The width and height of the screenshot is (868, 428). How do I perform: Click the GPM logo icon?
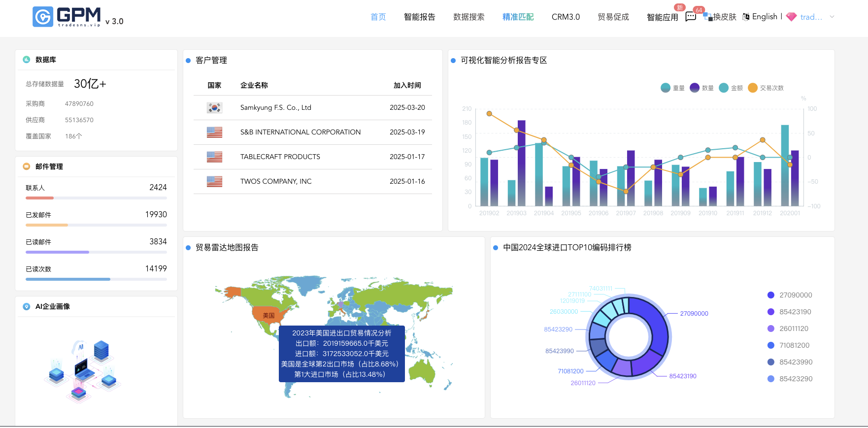[43, 17]
